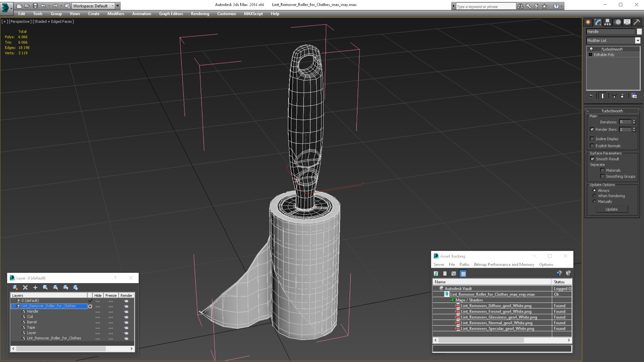Viewport: 644px width, 362px height.
Task: Open the Display command panel tab
Action: click(627, 22)
